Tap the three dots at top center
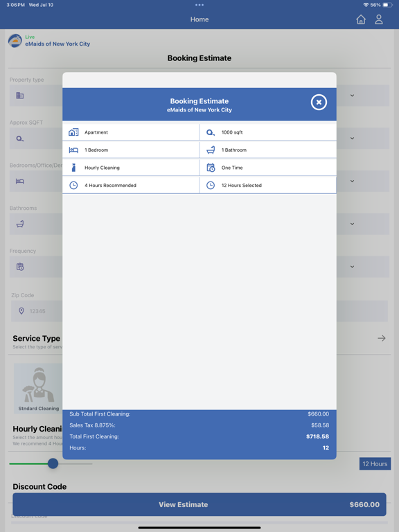 pos(199,5)
